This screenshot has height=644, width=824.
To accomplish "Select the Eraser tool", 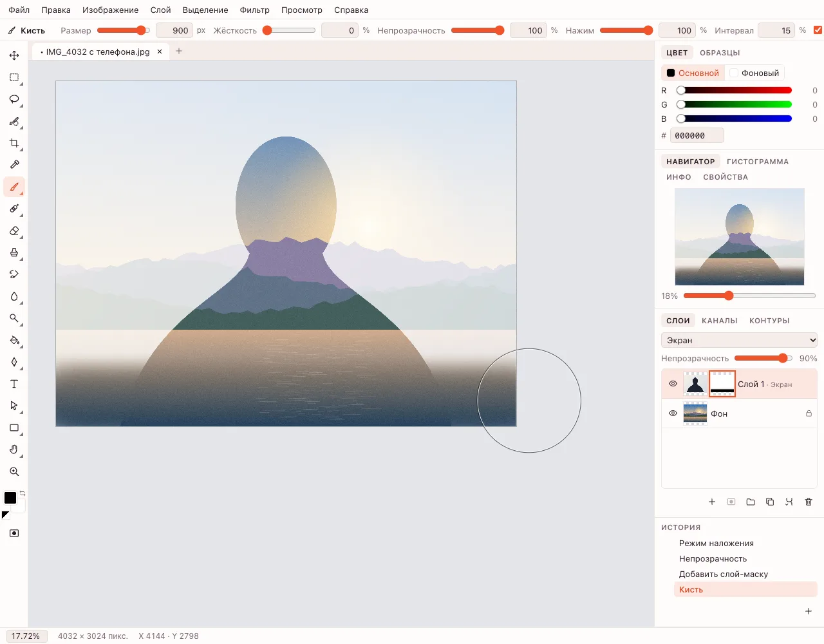I will [x=14, y=231].
